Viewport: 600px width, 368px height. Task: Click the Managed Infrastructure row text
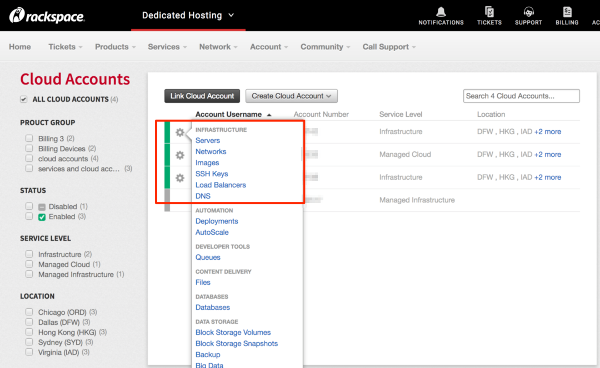pos(417,200)
